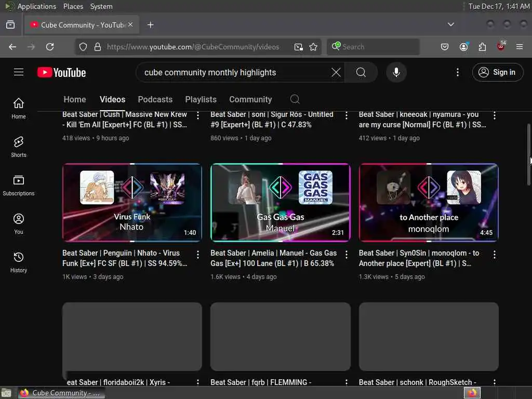The width and height of the screenshot is (532, 399).
Task: Open options for Virus Funk video
Action: click(x=198, y=255)
